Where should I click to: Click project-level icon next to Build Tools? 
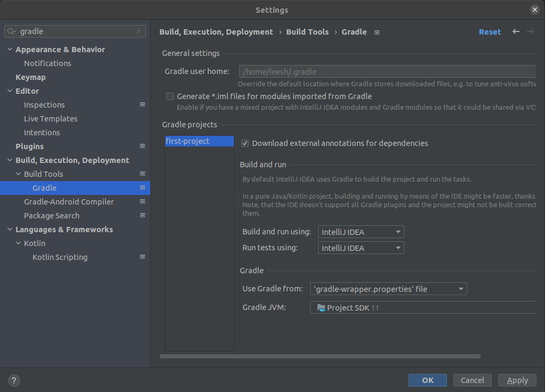[142, 174]
